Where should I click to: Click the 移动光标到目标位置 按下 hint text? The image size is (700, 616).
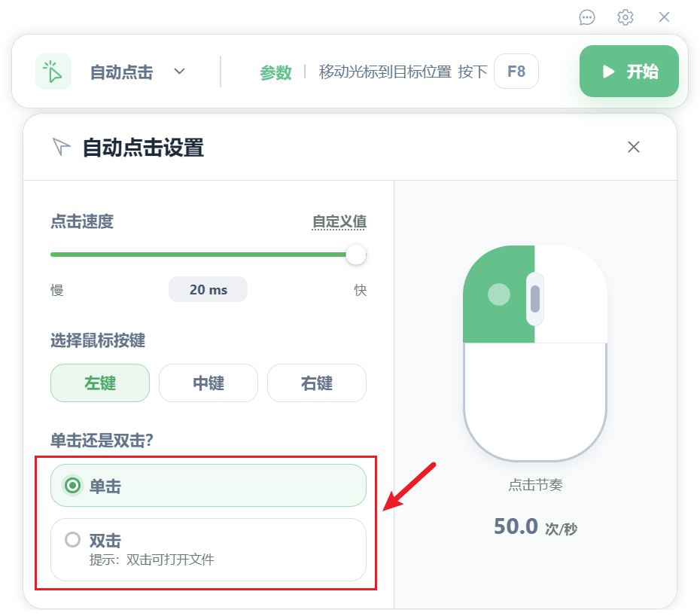pos(403,72)
